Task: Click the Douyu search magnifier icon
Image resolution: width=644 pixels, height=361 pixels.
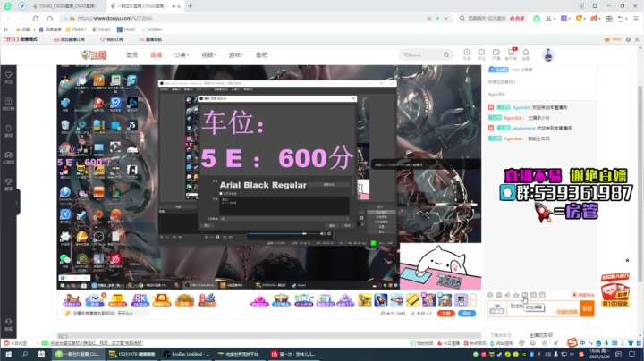Action: click(x=446, y=55)
